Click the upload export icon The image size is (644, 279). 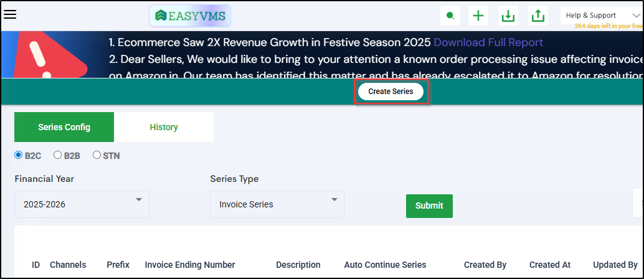537,16
